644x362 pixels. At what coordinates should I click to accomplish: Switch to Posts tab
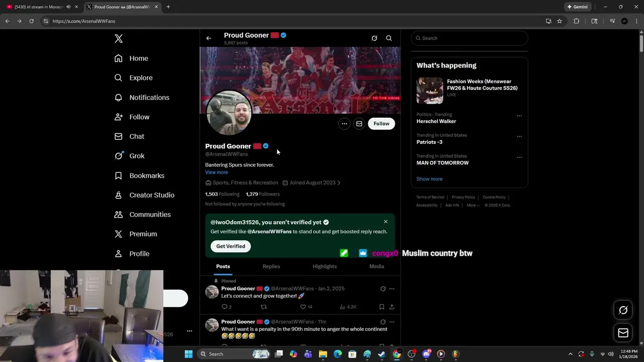(223, 266)
